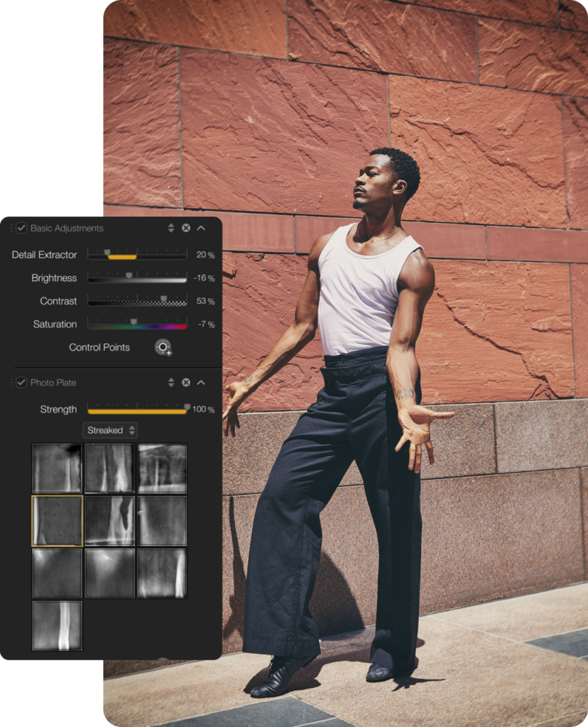Collapse the Photo Plate section
This screenshot has height=727, width=588.
pos(201,383)
